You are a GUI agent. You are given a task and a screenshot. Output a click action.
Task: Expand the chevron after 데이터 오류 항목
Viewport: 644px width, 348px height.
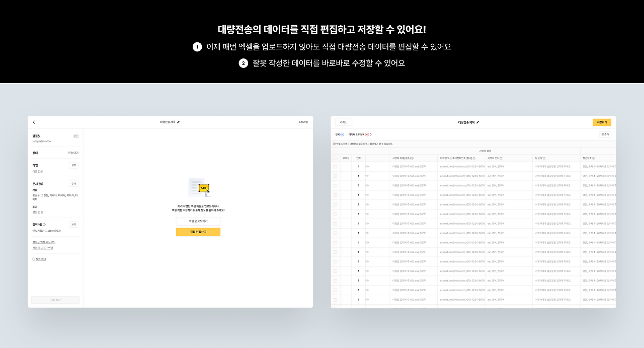[371, 135]
